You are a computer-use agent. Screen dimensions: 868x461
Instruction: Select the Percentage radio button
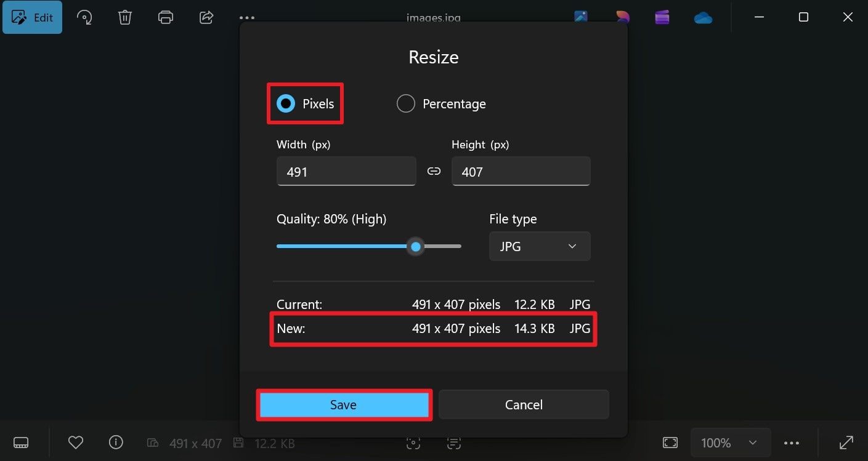[x=405, y=104]
